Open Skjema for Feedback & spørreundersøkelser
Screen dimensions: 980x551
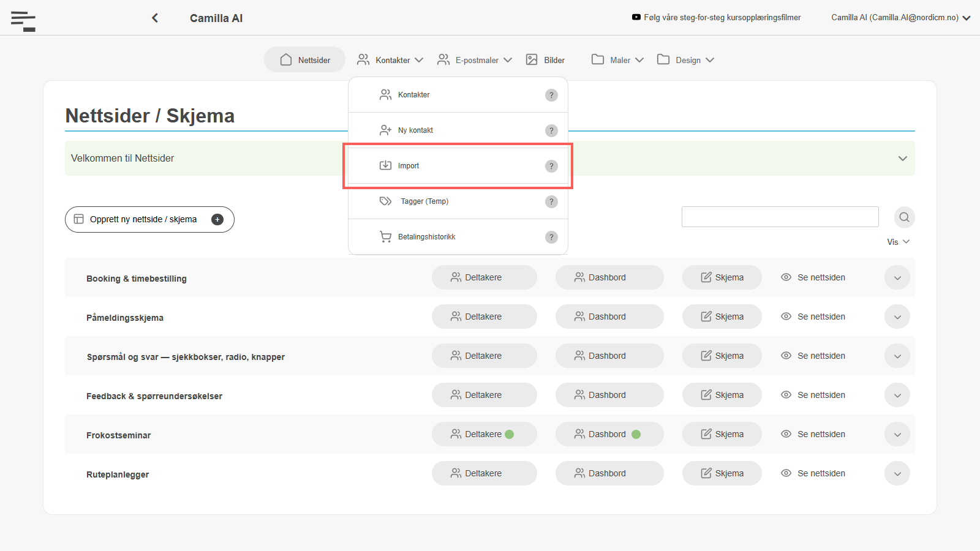coord(722,395)
